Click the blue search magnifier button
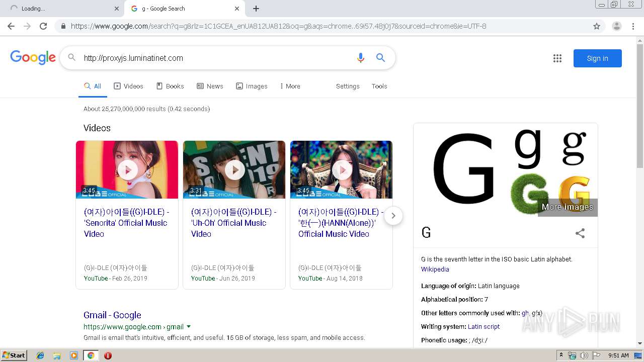Viewport: 644px width, 362px height. 381,58
